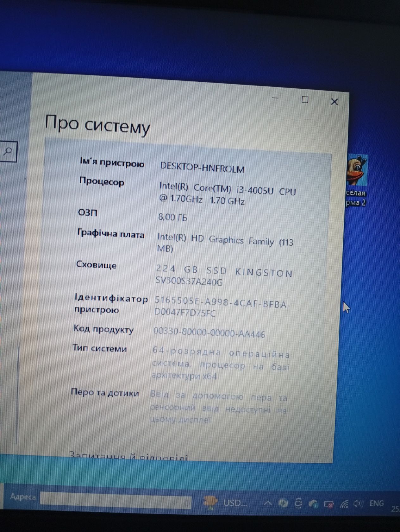Close the Про систему window
Screen dimensions: 400x532
[334, 102]
